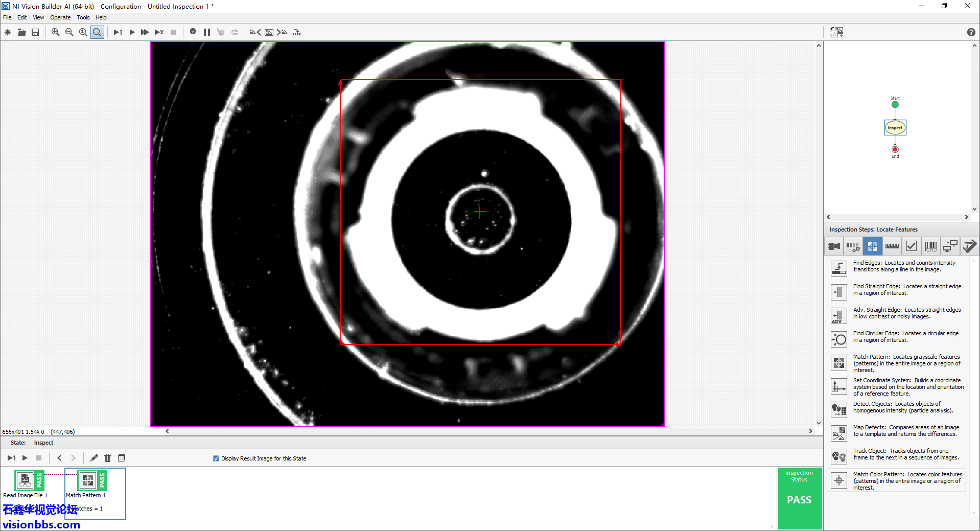Open the Identify Parts barcode tab
This screenshot has height=531, width=980.
pos(930,246)
